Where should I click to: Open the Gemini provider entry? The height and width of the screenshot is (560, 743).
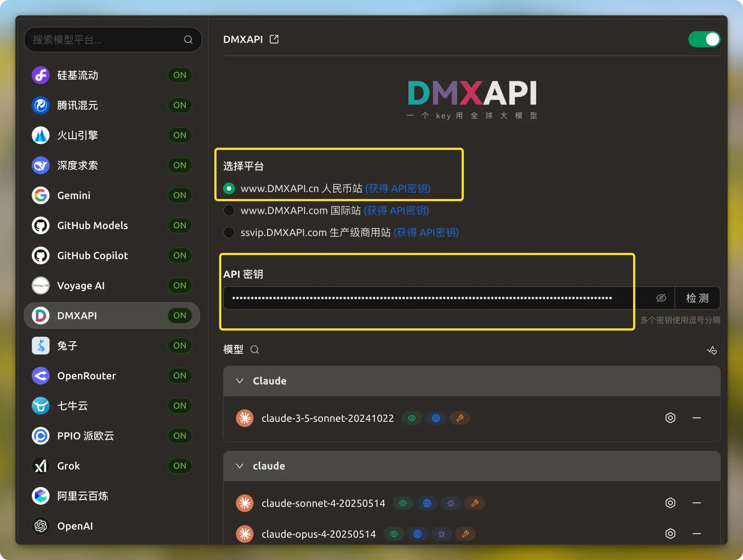tap(74, 195)
